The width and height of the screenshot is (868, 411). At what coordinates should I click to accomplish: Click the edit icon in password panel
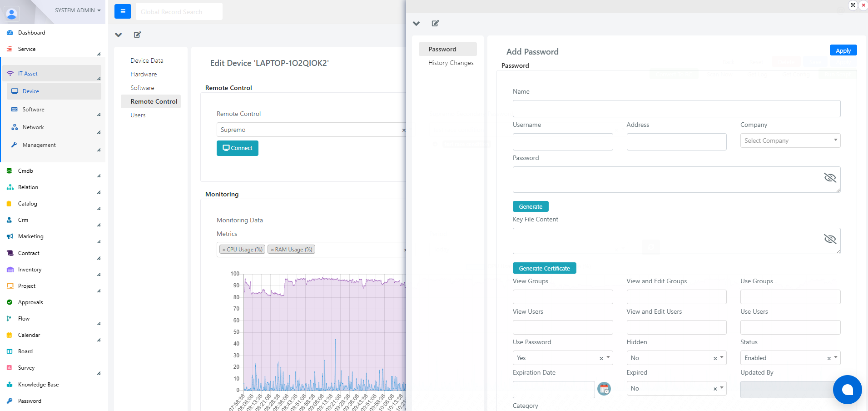435,23
